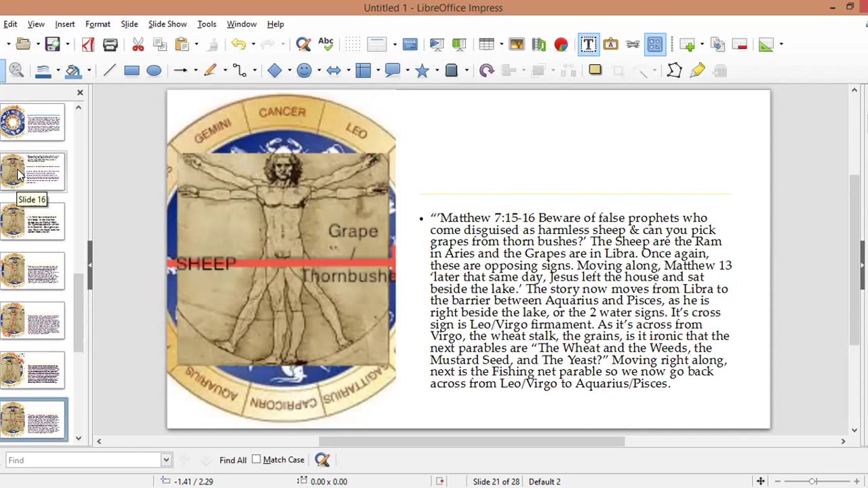868x488 pixels.
Task: Expand the Connector tool dropdown
Action: coord(254,70)
